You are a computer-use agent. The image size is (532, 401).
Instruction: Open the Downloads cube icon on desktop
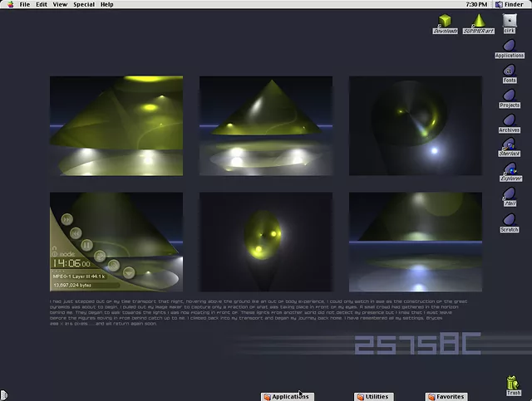pos(446,22)
